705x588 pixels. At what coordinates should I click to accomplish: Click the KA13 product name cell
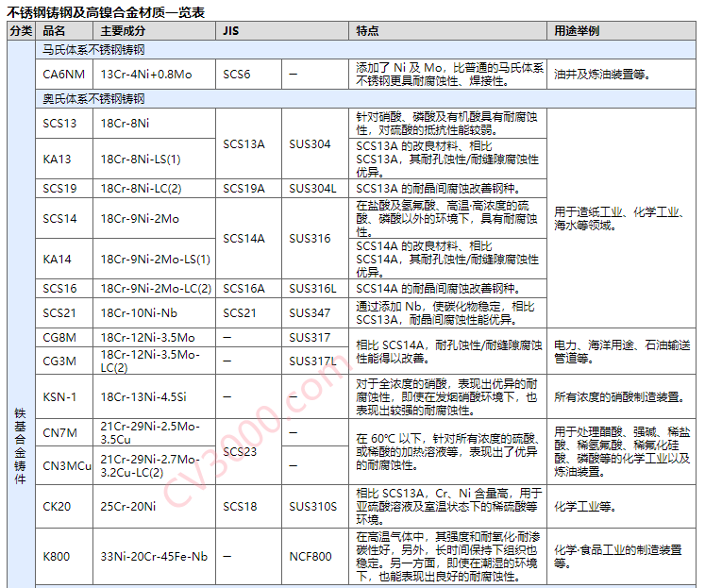[57, 159]
